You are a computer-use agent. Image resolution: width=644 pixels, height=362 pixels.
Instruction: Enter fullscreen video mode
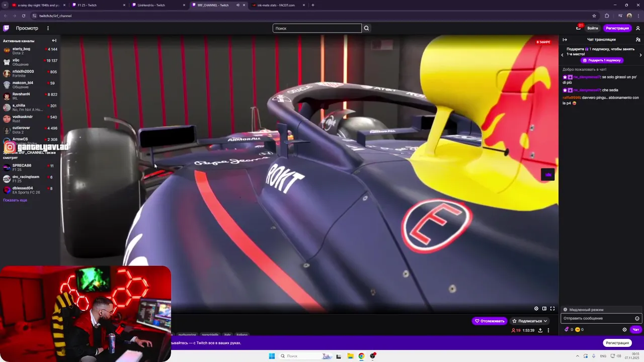[552, 309]
